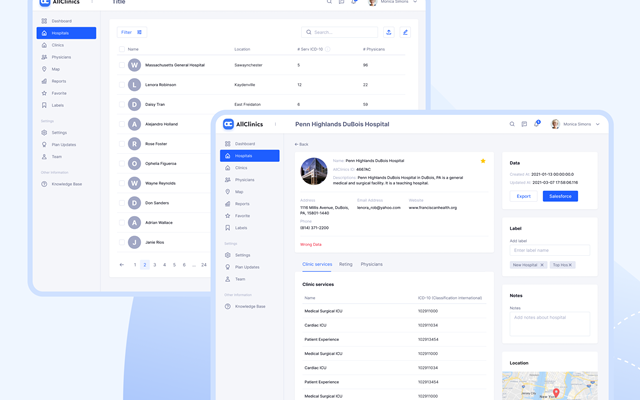Remove the New Hospital label tag
640x400 pixels.
542,265
